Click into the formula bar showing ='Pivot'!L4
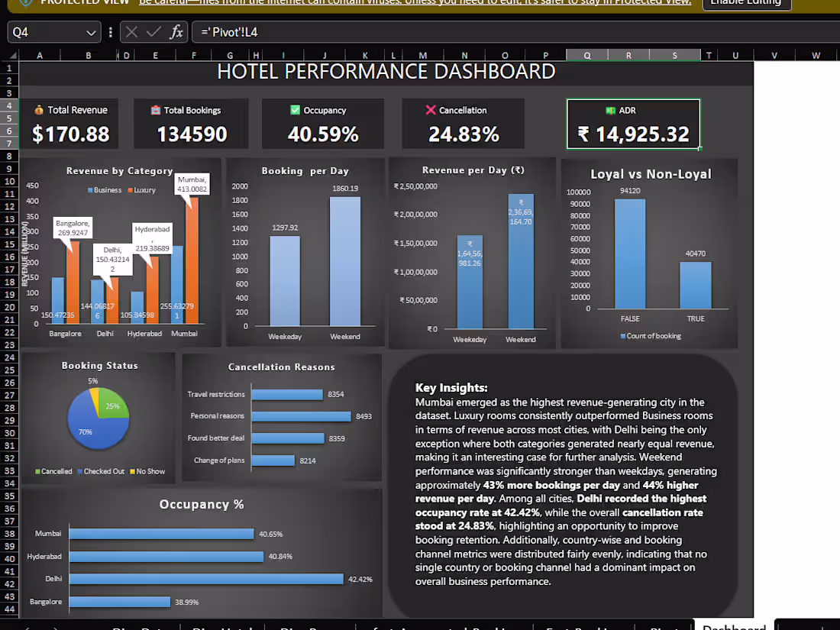The height and width of the screenshot is (630, 840). click(x=514, y=32)
